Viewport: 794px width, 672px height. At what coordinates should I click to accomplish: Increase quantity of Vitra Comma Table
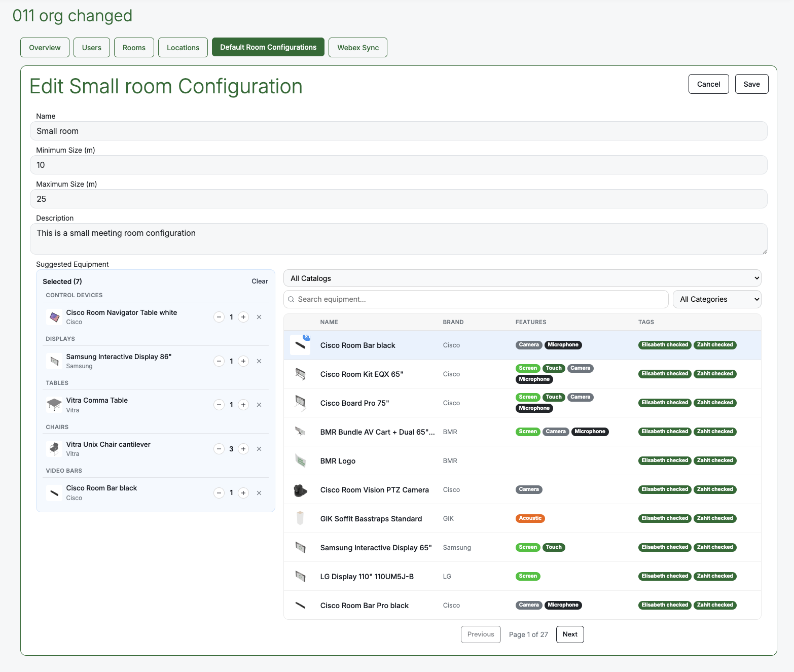click(243, 405)
